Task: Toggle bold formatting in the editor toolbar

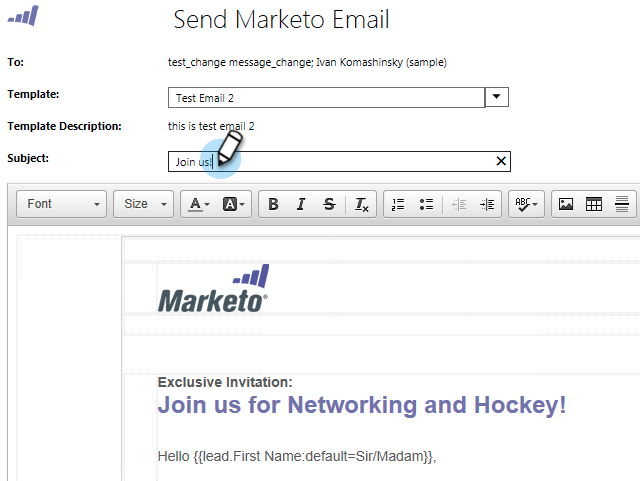Action: 273,204
